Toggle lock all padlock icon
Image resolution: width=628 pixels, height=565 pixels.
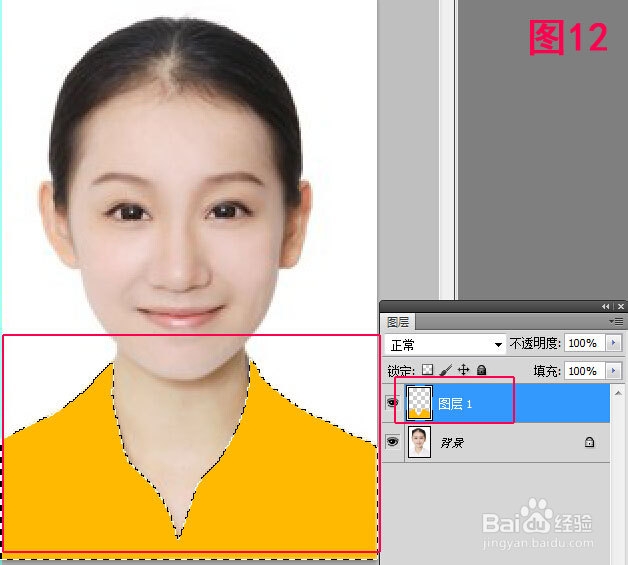click(481, 370)
